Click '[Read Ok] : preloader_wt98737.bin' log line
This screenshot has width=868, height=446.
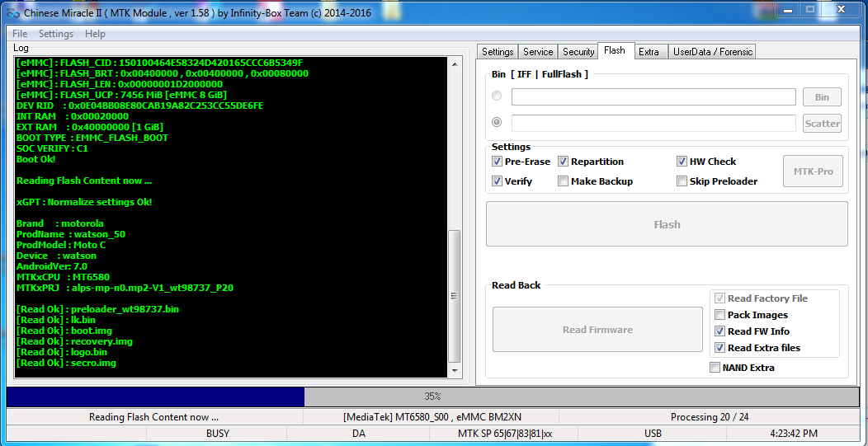click(98, 309)
